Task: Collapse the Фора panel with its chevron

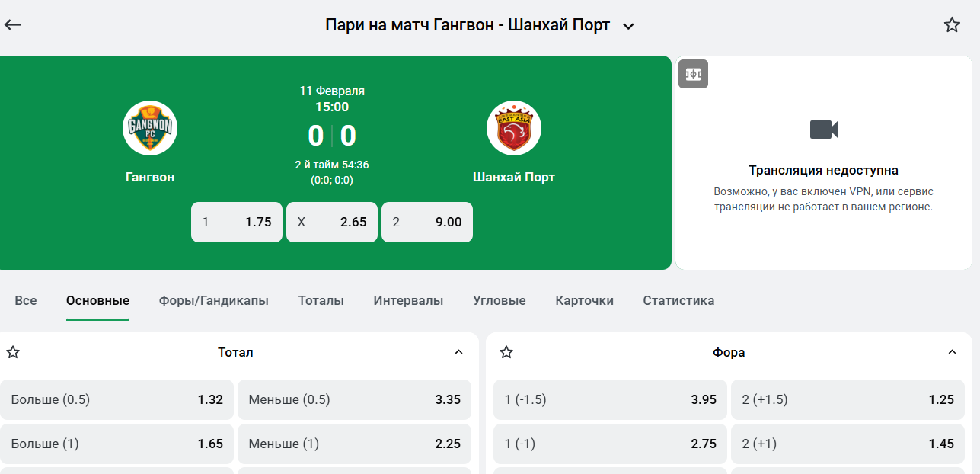Action: tap(952, 352)
